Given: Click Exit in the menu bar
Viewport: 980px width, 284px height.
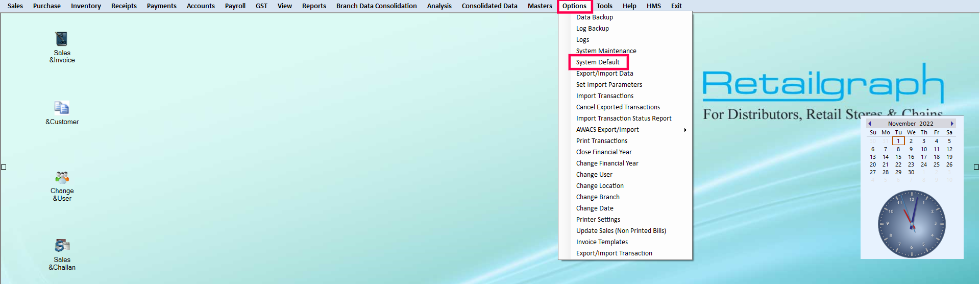Looking at the screenshot, I should point(676,6).
